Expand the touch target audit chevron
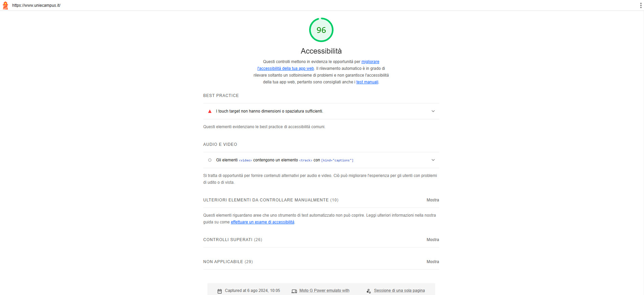644x295 pixels. tap(433, 111)
